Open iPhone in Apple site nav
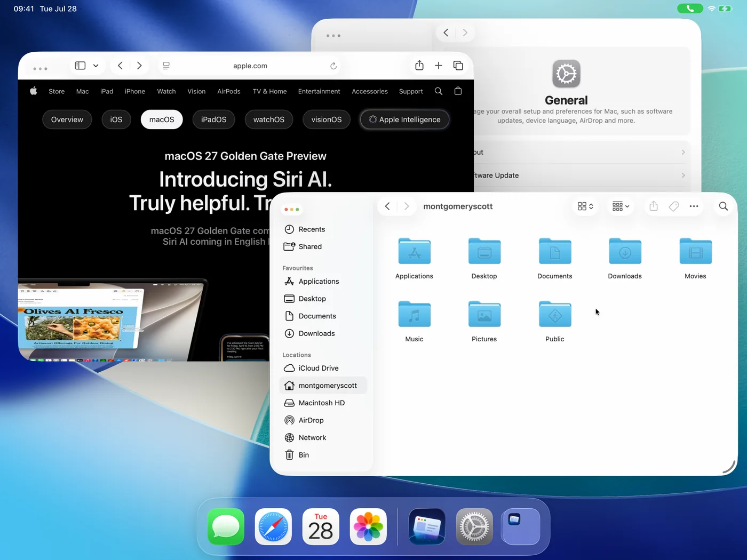 click(x=135, y=91)
